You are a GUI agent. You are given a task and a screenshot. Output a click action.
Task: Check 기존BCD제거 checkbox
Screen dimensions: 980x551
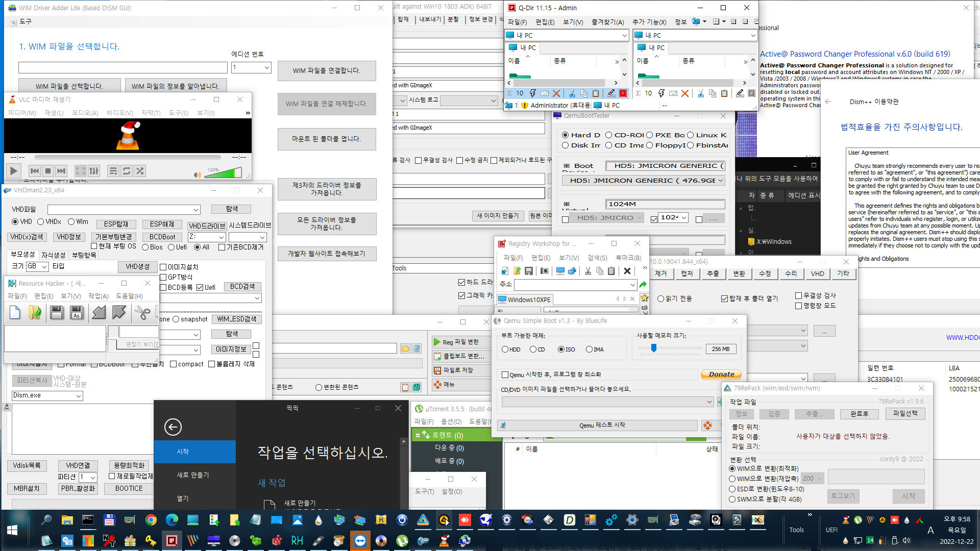click(222, 247)
